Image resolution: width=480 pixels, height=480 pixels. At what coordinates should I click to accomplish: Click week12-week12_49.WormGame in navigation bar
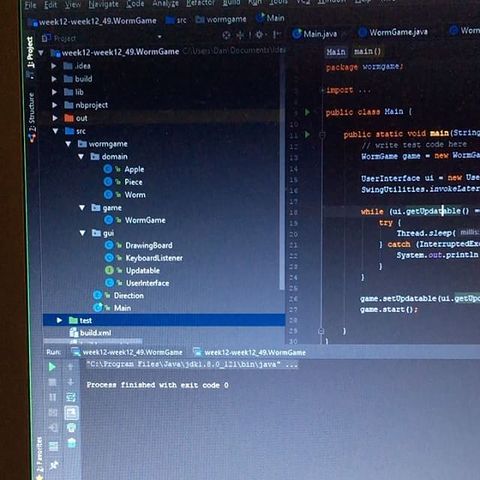(x=94, y=22)
